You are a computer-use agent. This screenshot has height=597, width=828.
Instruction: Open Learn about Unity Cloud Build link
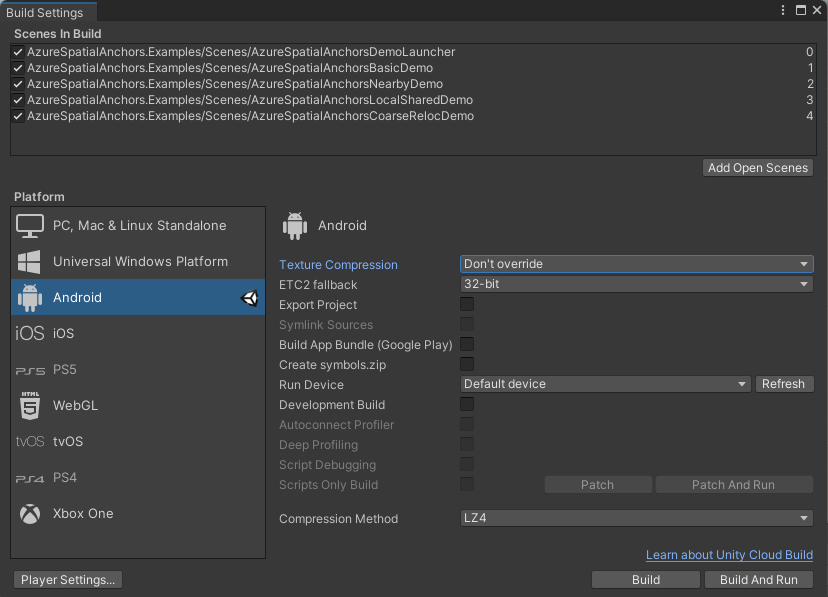(729, 555)
